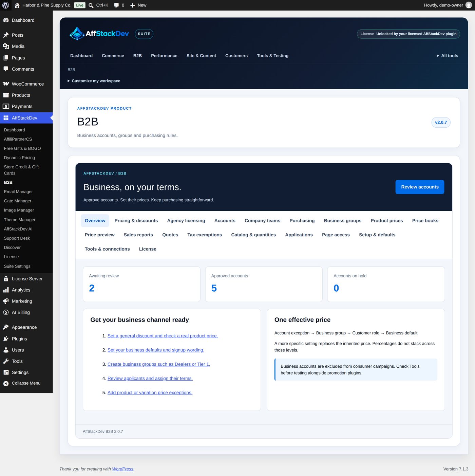Open the Commerce menu in the suite navigation

[x=113, y=56]
